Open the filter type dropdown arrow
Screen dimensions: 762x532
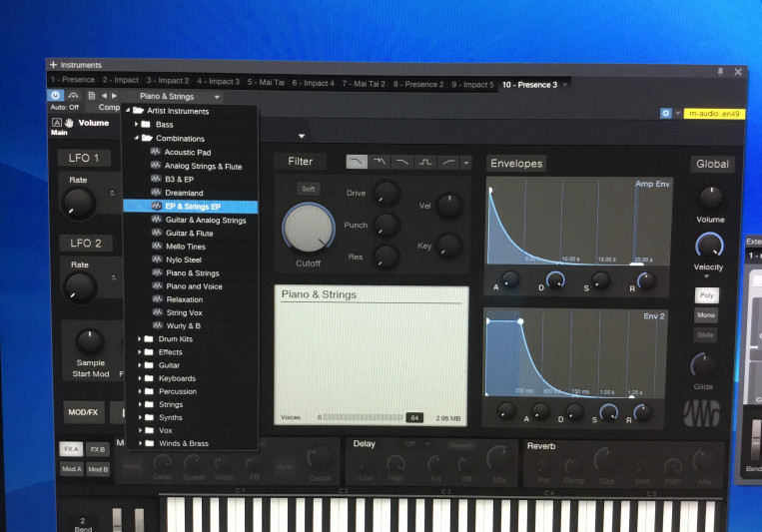click(466, 163)
